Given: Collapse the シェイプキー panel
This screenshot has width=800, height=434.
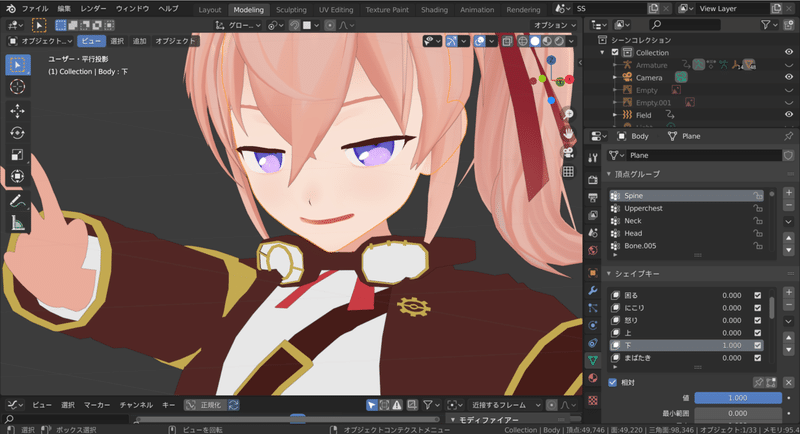Looking at the screenshot, I should coord(609,274).
